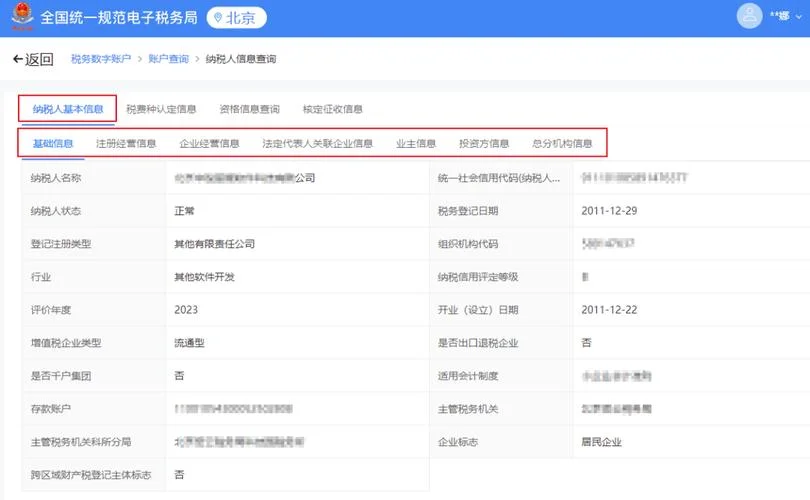The height and width of the screenshot is (500, 810).
Task: Click the location pin icon beside 北京
Action: (218, 18)
